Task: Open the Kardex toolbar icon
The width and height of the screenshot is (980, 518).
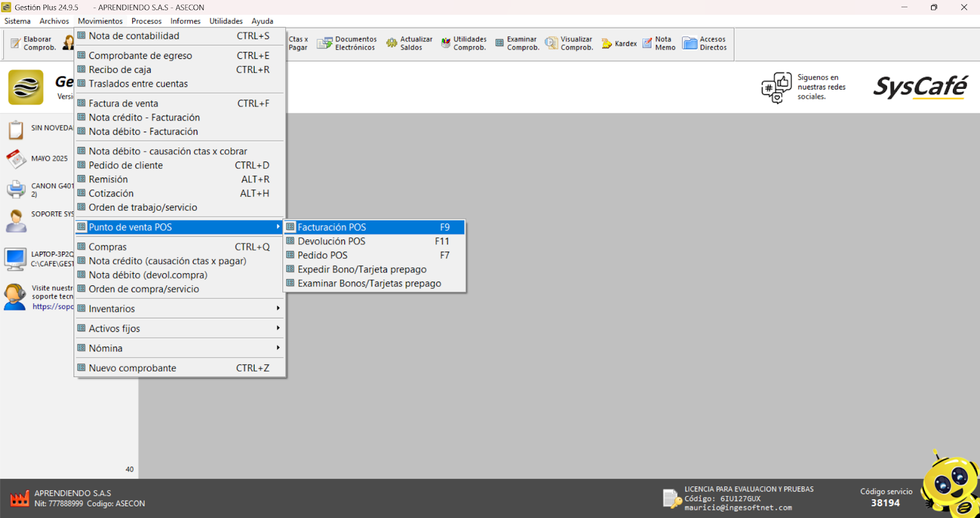Action: tap(606, 43)
